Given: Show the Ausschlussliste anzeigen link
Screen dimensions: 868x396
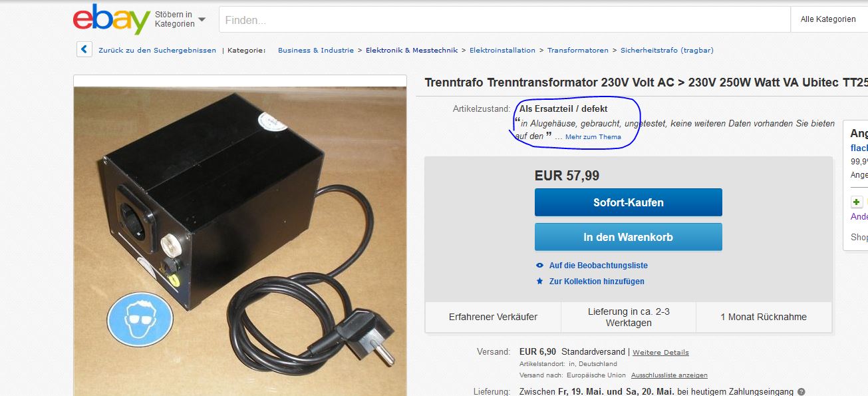Looking at the screenshot, I should point(669,375).
